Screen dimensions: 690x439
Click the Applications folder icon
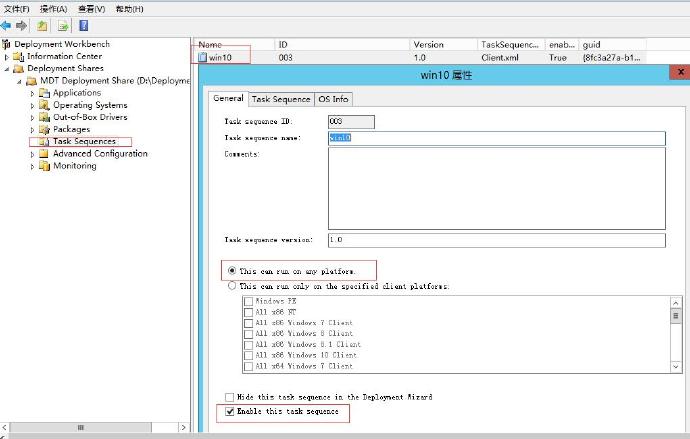pyautogui.click(x=44, y=93)
